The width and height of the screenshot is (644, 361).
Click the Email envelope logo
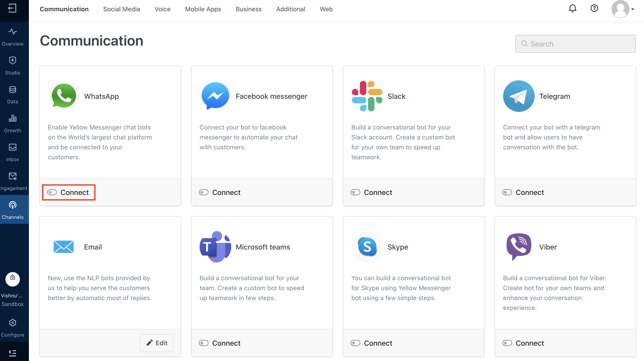(x=63, y=247)
